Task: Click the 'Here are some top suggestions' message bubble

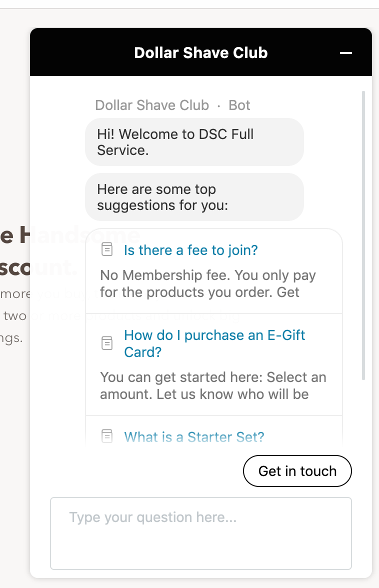Action: (194, 197)
